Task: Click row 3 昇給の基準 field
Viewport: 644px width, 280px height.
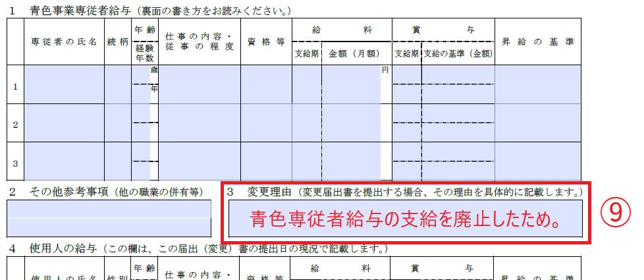Action: tap(537, 161)
